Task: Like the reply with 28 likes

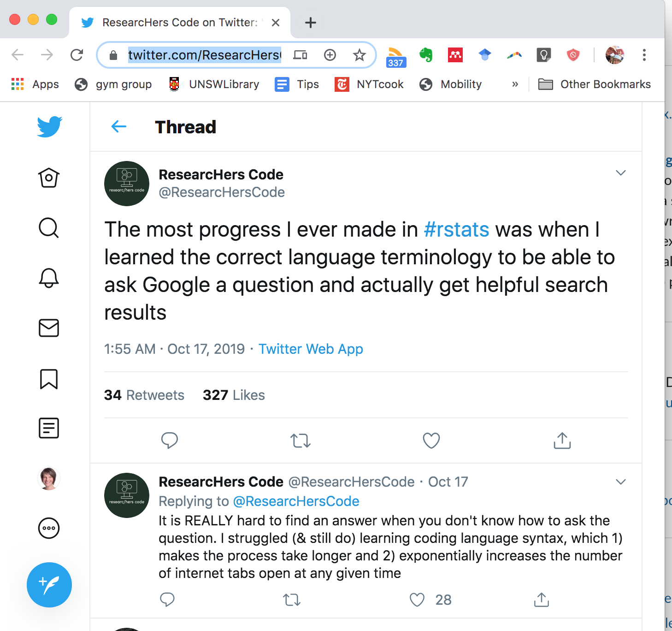Action: coord(417,600)
